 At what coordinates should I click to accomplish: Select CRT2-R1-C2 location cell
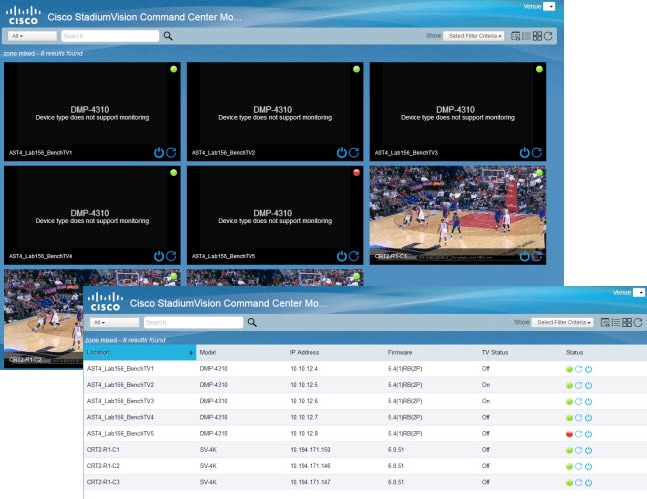click(103, 466)
